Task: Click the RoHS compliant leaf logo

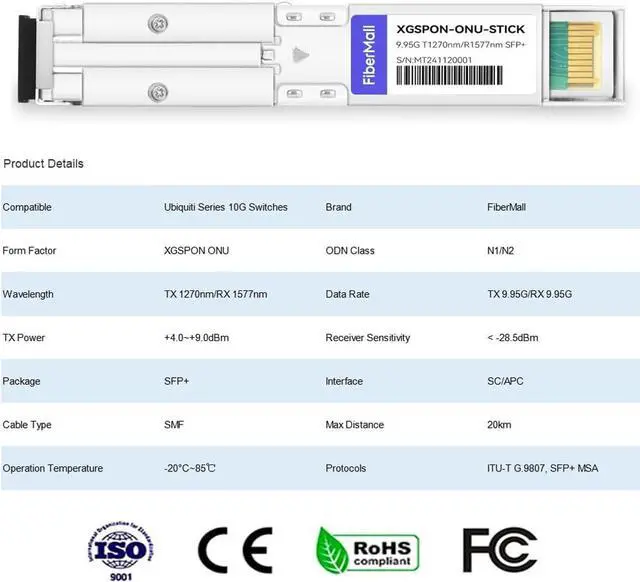Action: point(365,550)
